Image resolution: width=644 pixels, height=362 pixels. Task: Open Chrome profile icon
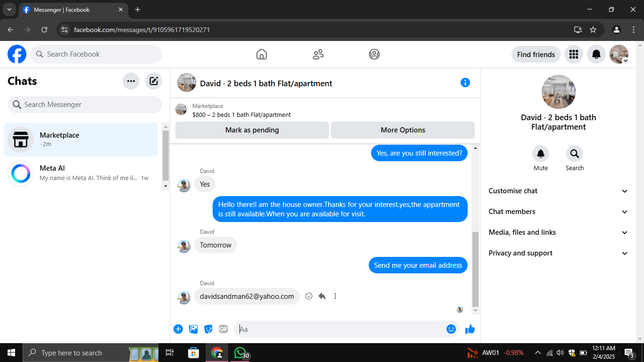(617, 30)
